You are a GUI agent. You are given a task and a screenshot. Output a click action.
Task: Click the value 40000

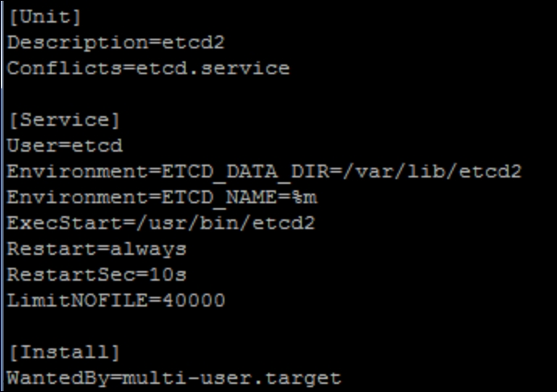coord(194,300)
